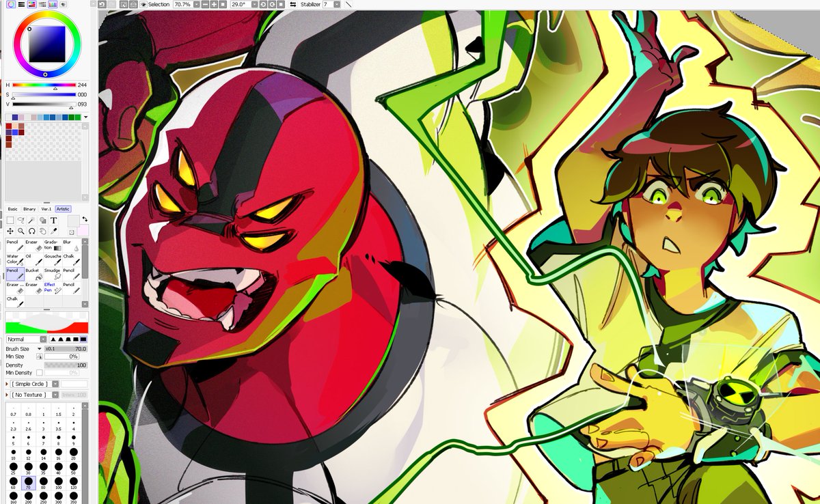Screen dimensions: 820x504
Task: Select the Move tool
Action: click(x=10, y=231)
